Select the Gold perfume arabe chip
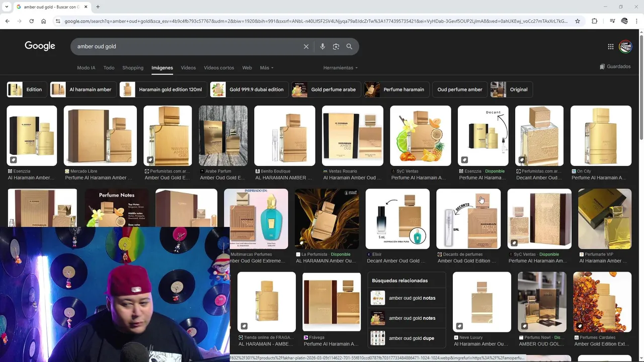 (x=326, y=89)
